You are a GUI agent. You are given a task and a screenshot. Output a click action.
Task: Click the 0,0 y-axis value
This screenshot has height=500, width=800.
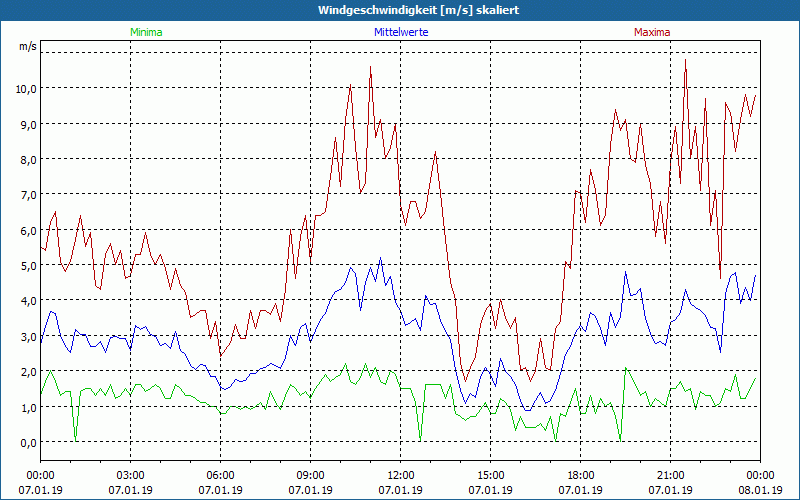point(29,442)
